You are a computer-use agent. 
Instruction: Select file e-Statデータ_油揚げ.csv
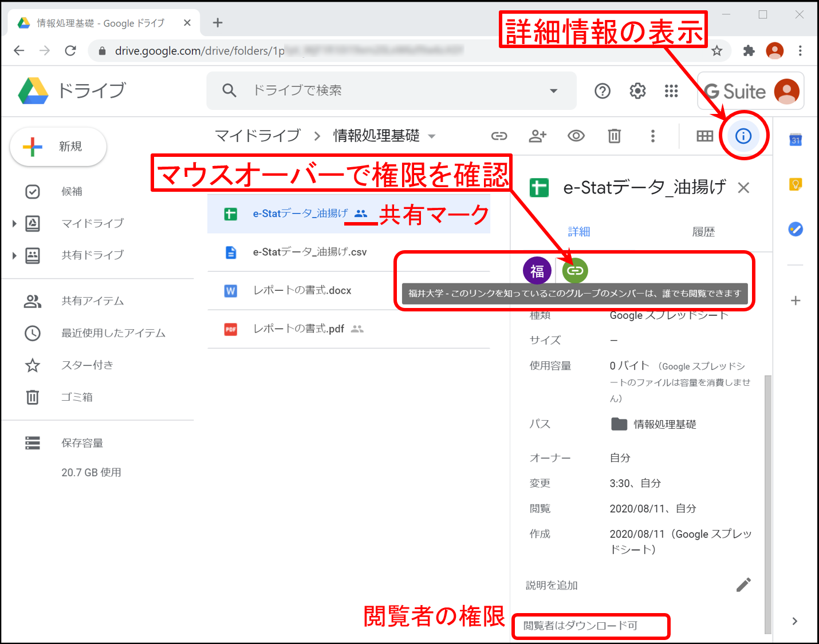(348, 252)
